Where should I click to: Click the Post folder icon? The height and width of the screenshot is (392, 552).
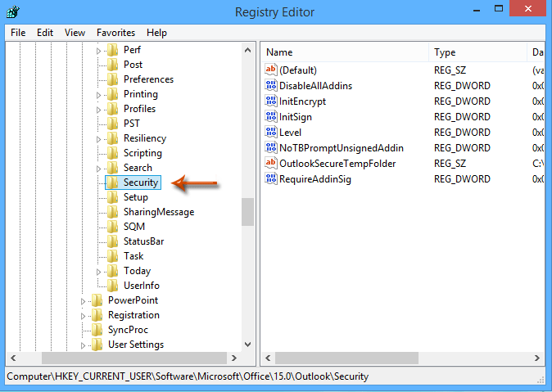click(113, 65)
